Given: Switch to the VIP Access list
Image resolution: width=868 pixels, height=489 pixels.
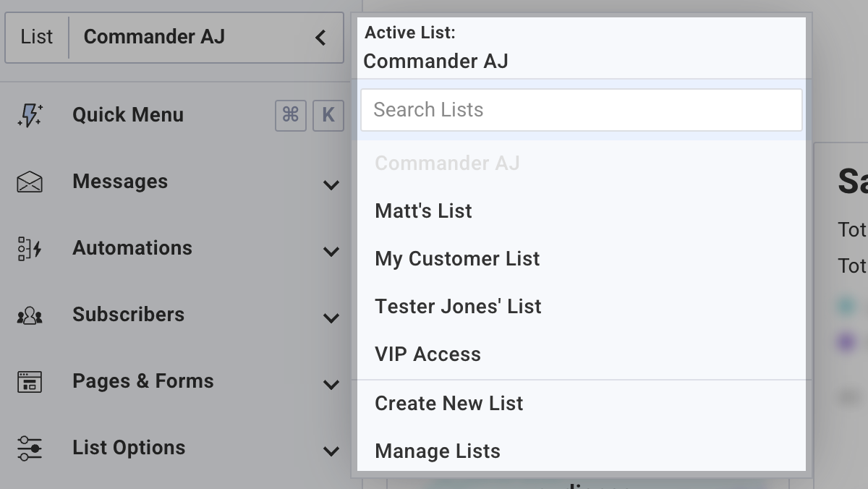Looking at the screenshot, I should tap(427, 354).
